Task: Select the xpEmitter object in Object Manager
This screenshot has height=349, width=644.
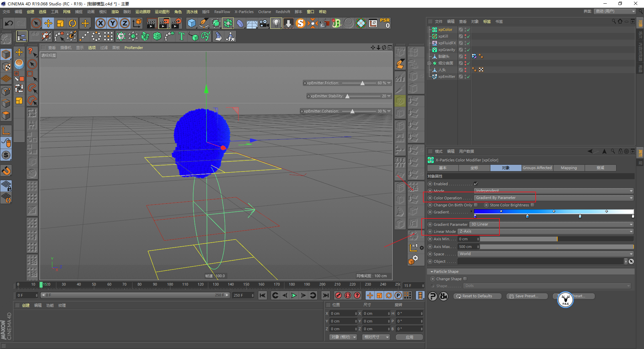Action: [x=446, y=77]
